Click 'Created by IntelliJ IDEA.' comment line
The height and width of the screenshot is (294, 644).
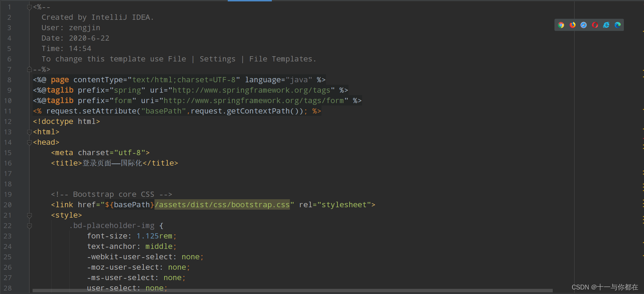pos(98,17)
